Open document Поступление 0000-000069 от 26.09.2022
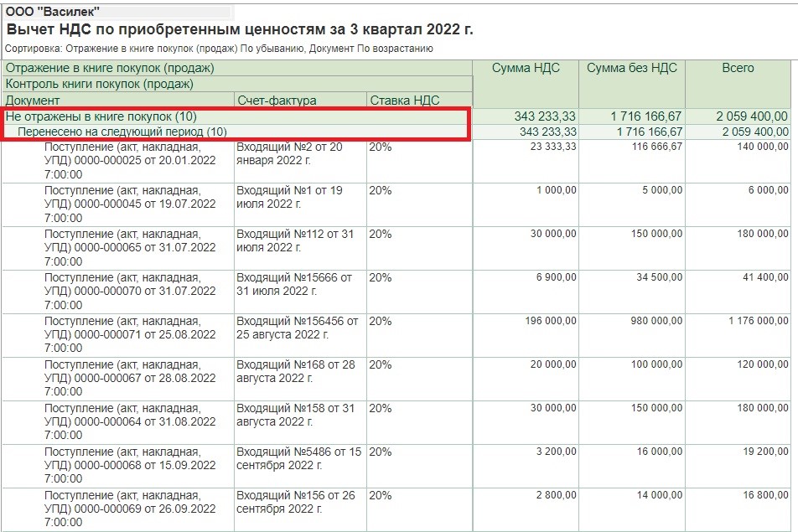Viewport: 798px width, 532px height. click(x=130, y=509)
